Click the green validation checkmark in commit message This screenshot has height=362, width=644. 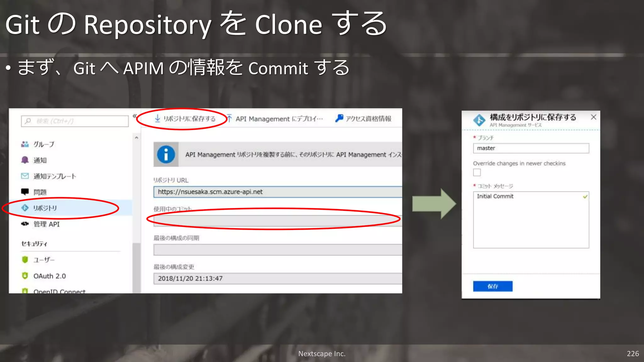tap(585, 197)
